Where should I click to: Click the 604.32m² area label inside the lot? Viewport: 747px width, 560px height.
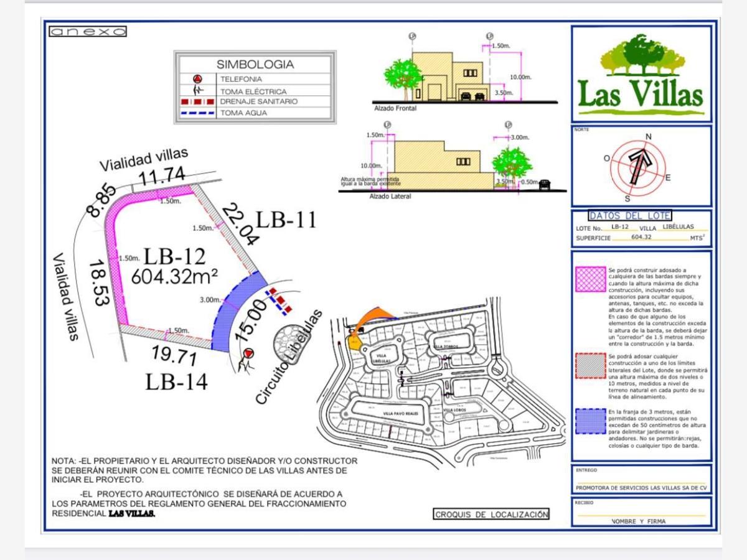174,276
